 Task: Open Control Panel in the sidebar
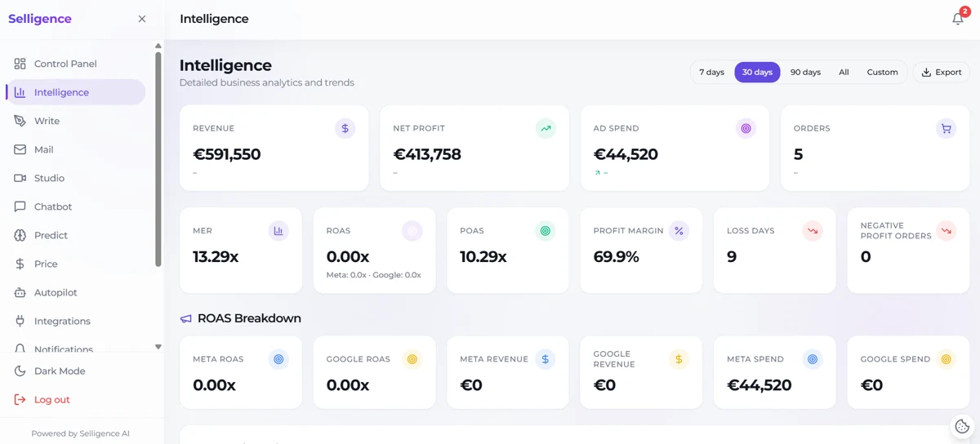click(x=75, y=64)
